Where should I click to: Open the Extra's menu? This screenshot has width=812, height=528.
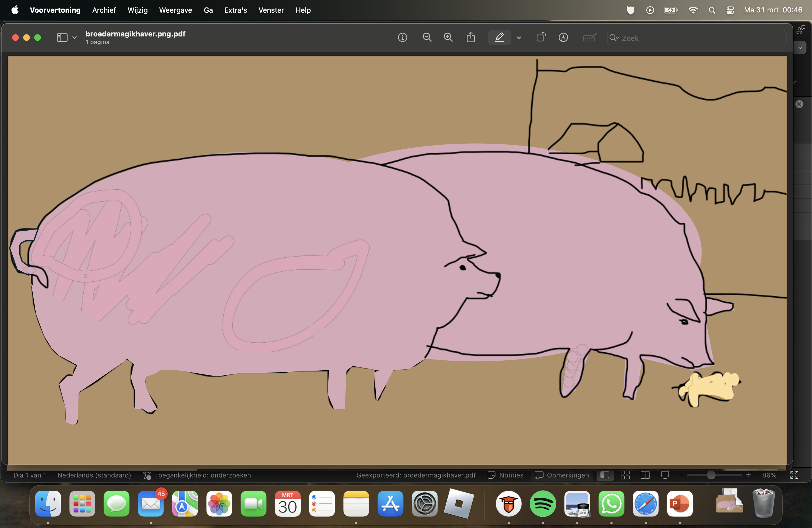pyautogui.click(x=235, y=10)
